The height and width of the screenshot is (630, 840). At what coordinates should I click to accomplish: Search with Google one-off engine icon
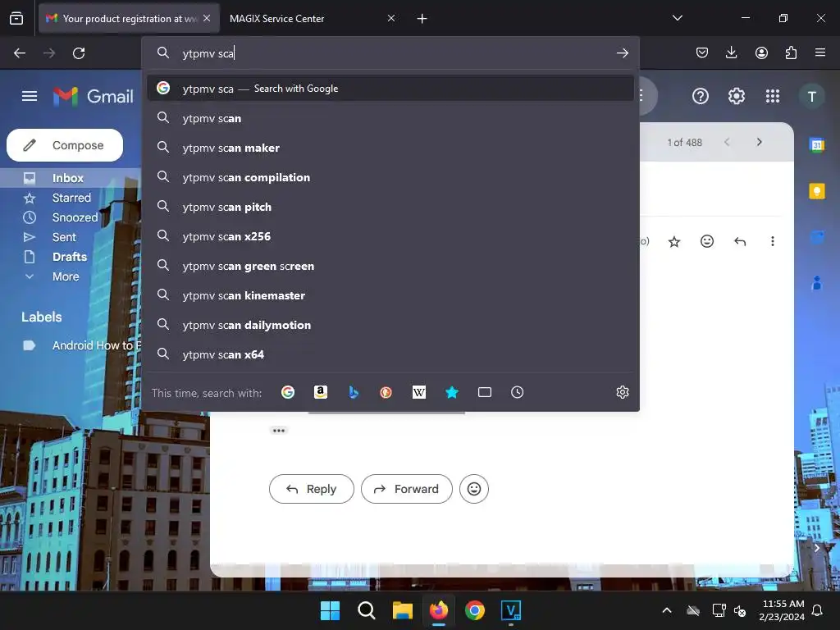click(288, 392)
